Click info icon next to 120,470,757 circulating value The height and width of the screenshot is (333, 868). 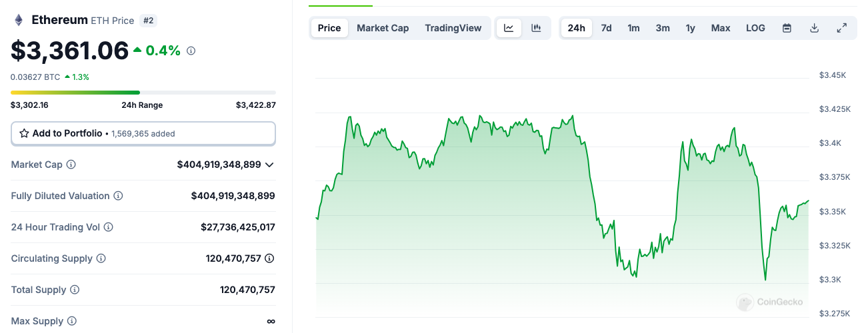click(269, 258)
